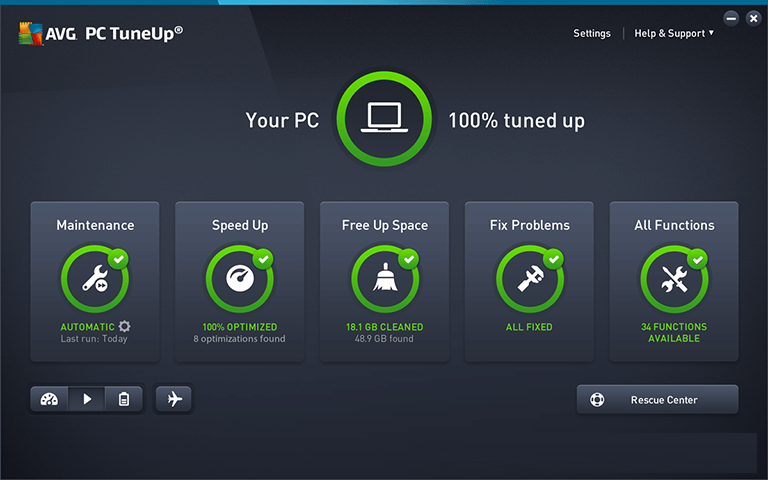Open the All Functions tools icon
Screen dimensions: 768x480
pyautogui.click(x=674, y=279)
